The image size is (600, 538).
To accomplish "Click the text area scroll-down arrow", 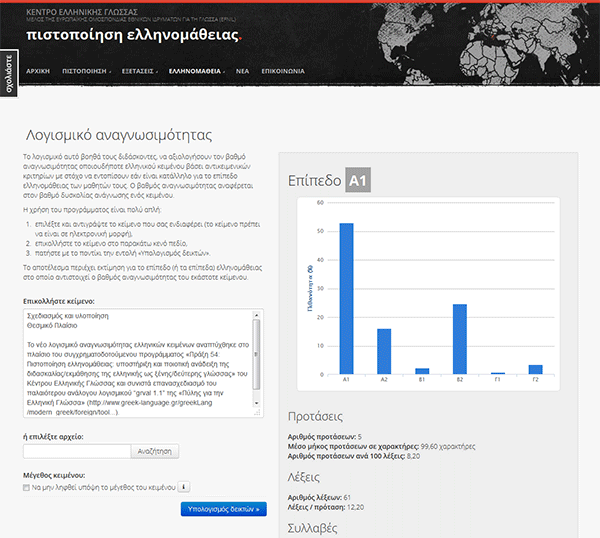I will pos(256,403).
